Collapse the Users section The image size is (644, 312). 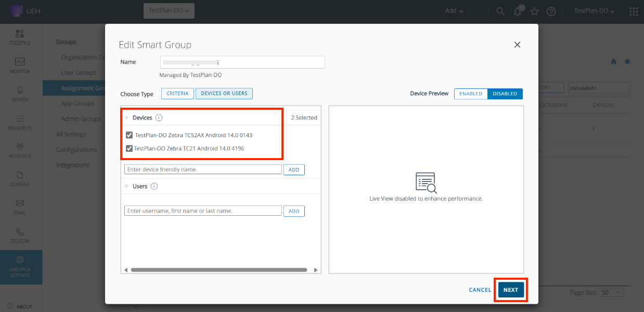point(126,186)
